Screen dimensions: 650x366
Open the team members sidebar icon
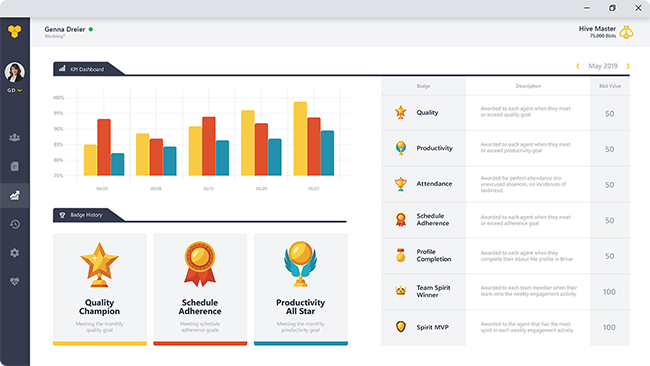pos(15,137)
